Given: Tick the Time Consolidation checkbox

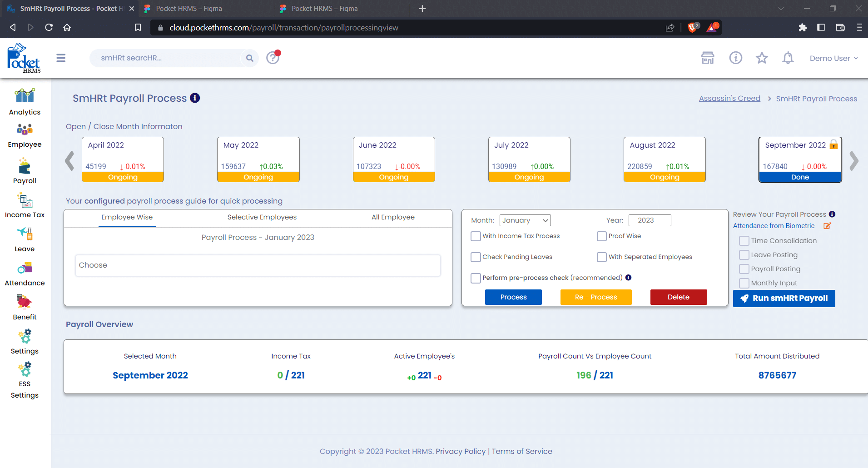Looking at the screenshot, I should 744,241.
